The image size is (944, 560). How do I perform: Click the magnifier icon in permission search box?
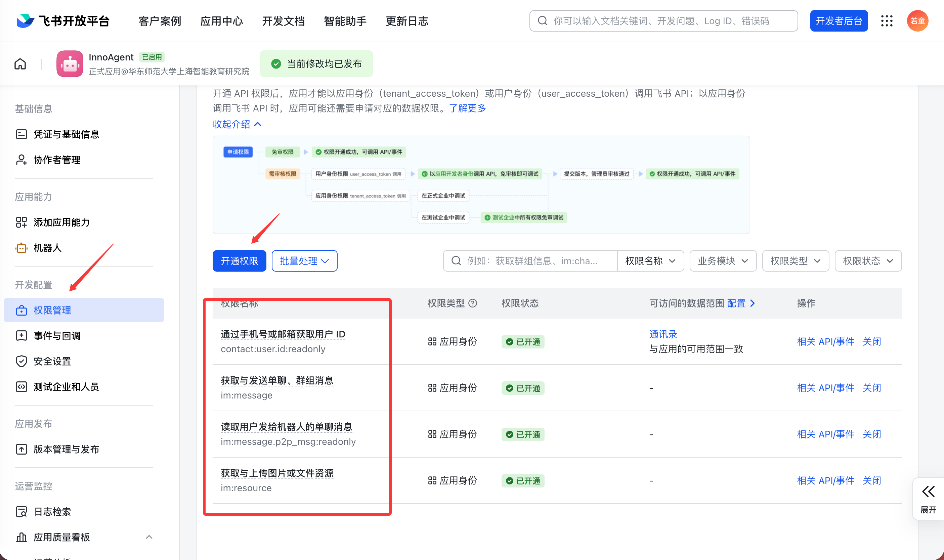[x=456, y=261]
